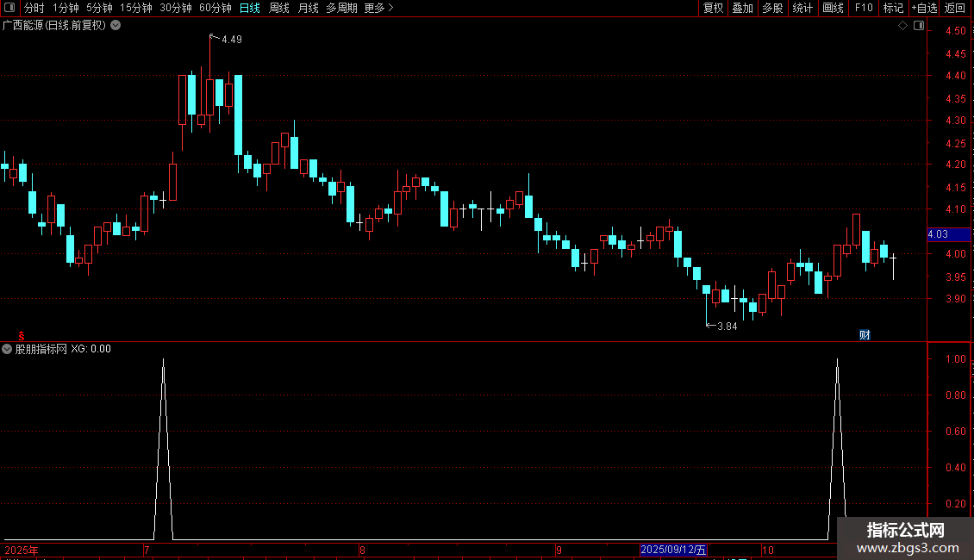
Task: Switch to 月线 monthly chart
Action: (308, 8)
